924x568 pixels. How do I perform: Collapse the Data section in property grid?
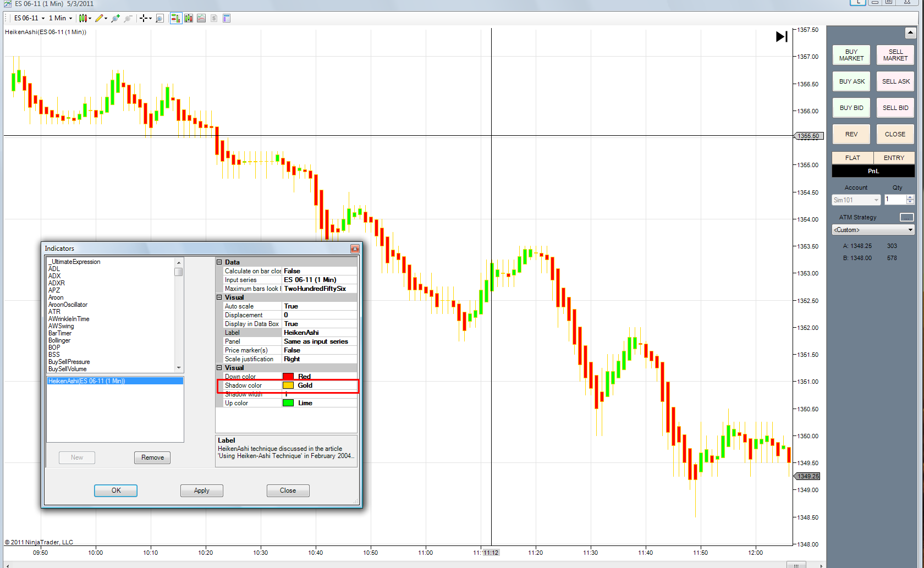pos(219,262)
